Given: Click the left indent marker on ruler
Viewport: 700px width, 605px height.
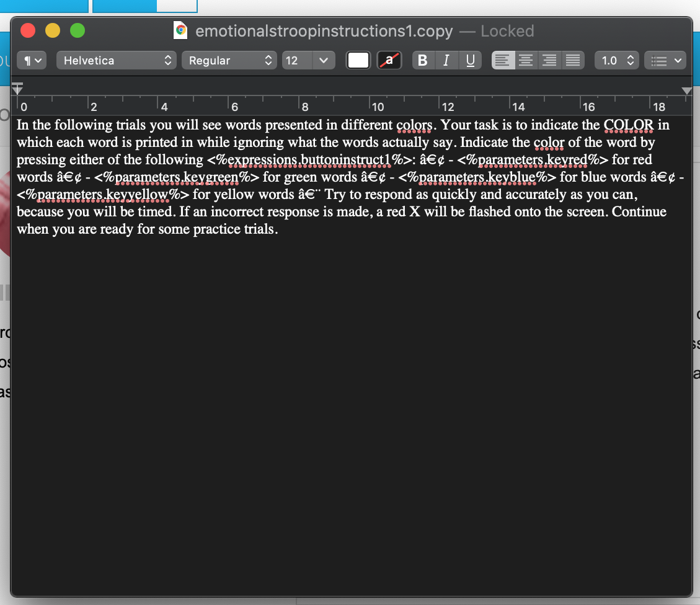Looking at the screenshot, I should tap(17, 88).
